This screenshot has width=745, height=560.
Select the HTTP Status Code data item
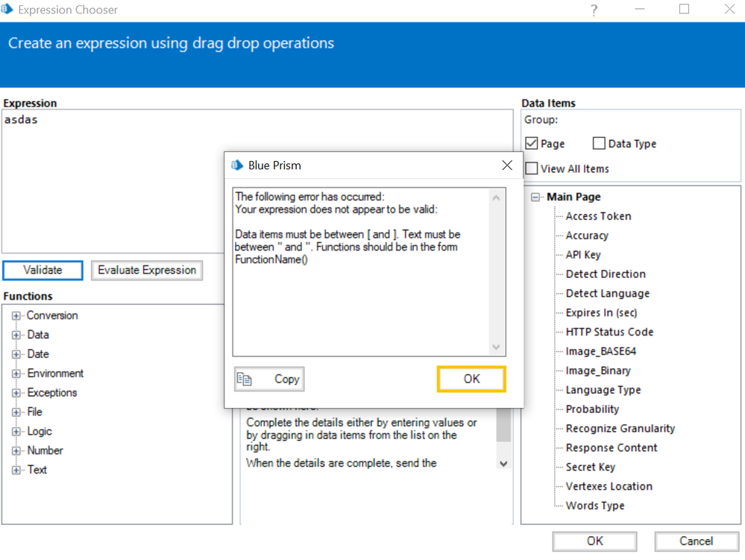click(x=609, y=332)
